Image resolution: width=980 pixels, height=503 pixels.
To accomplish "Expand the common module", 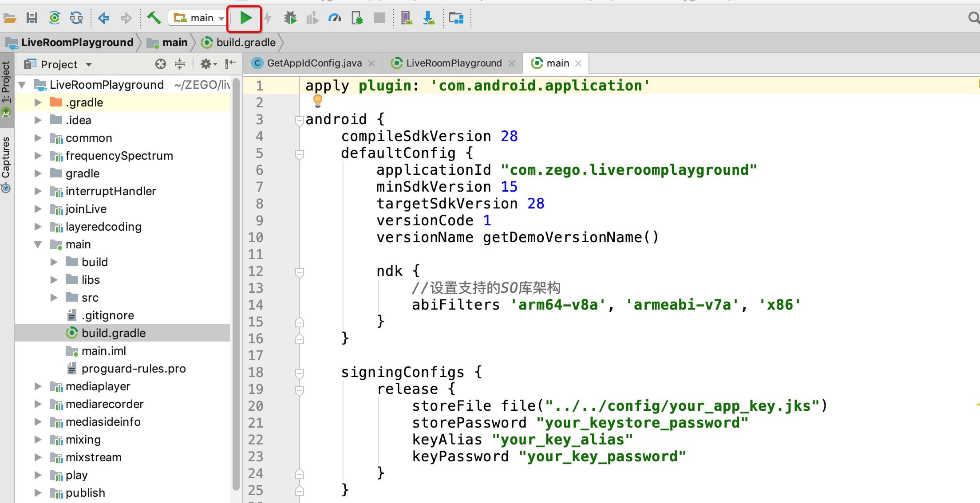I will (x=38, y=138).
